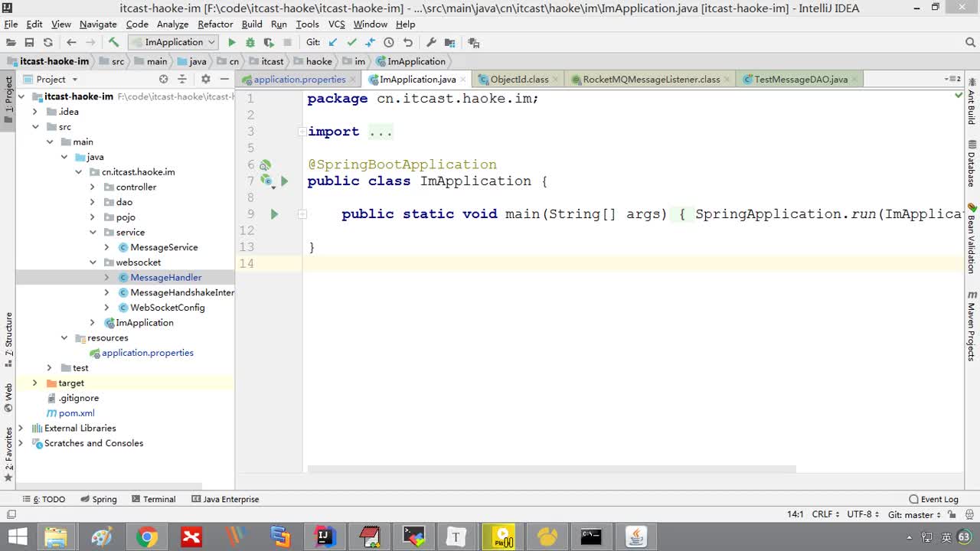Click the run gutter icon beside class ImApplication

point(284,181)
